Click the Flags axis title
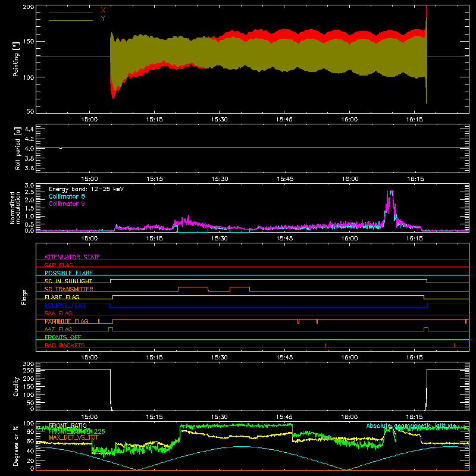The height and width of the screenshot is (476, 476). pyautogui.click(x=24, y=297)
